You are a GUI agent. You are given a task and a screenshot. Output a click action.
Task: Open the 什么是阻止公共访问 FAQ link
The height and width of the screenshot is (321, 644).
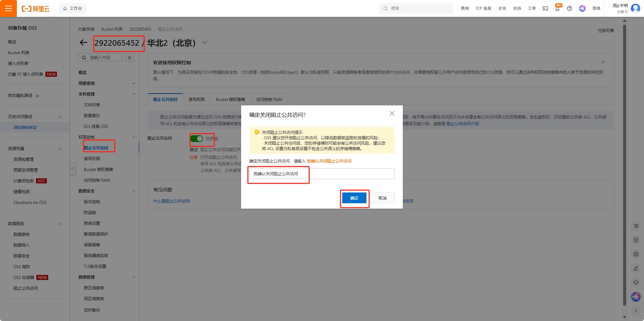pyautogui.click(x=171, y=201)
